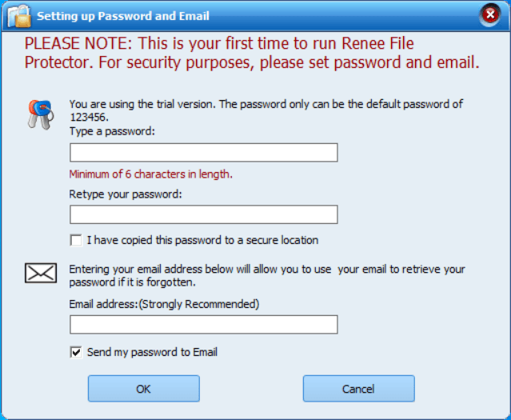This screenshot has width=511, height=420.
Task: Click the envelope icon beside email description
Action: (x=41, y=273)
